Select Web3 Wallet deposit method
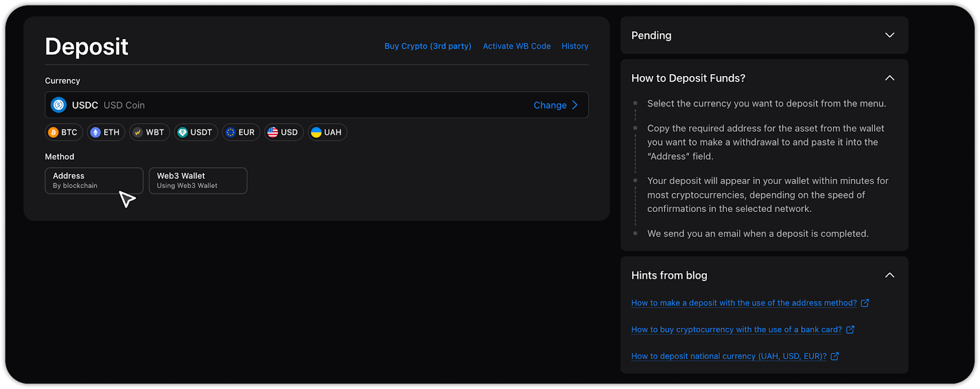Screen dimensions: 980x389 pyautogui.click(x=198, y=181)
